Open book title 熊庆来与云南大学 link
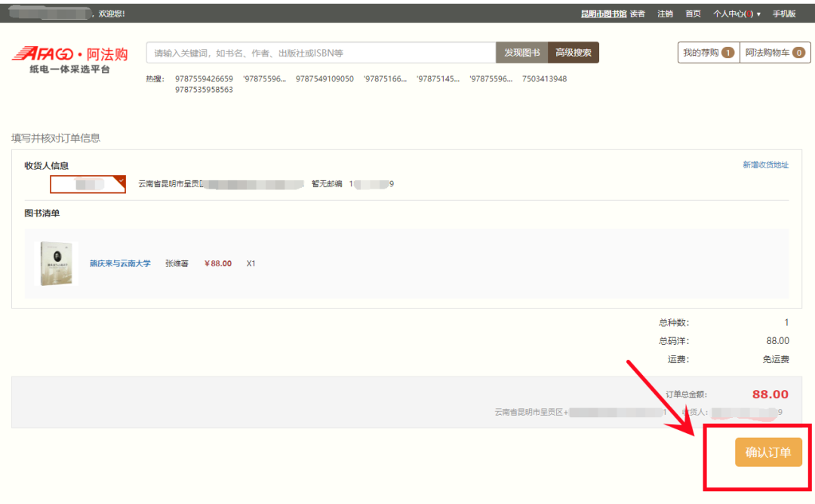The width and height of the screenshot is (815, 504). 120,263
